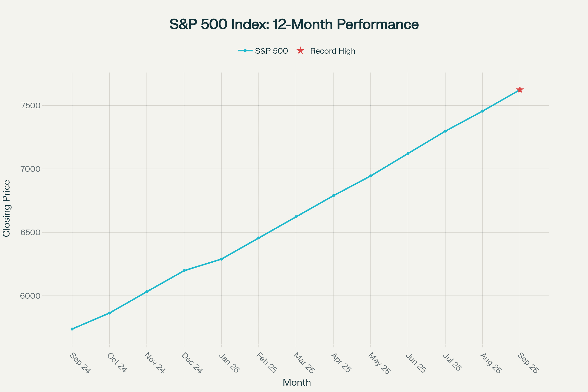Click the Jun 25 x-axis tick label

pos(416,363)
